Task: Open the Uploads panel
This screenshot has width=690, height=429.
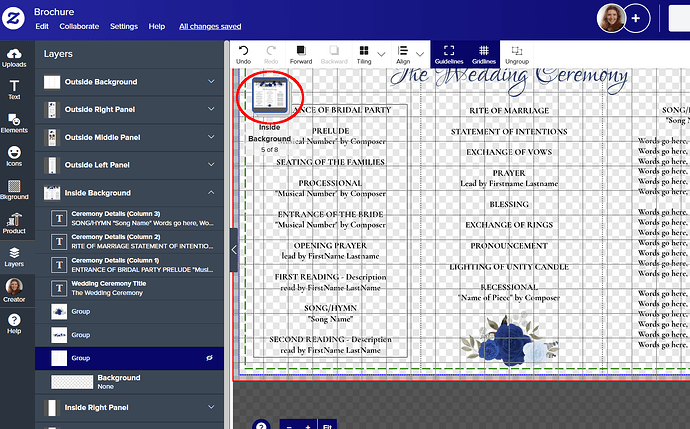Action: 14,58
